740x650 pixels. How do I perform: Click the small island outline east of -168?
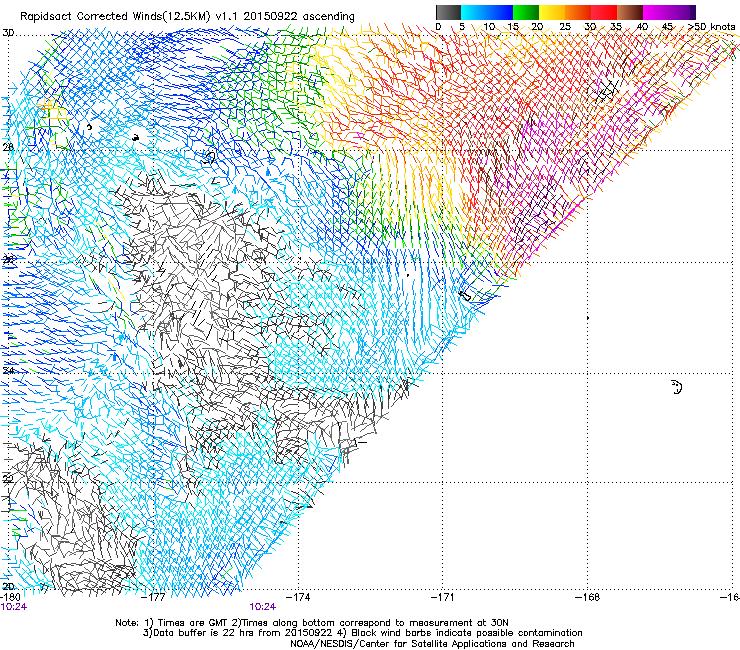click(677, 387)
